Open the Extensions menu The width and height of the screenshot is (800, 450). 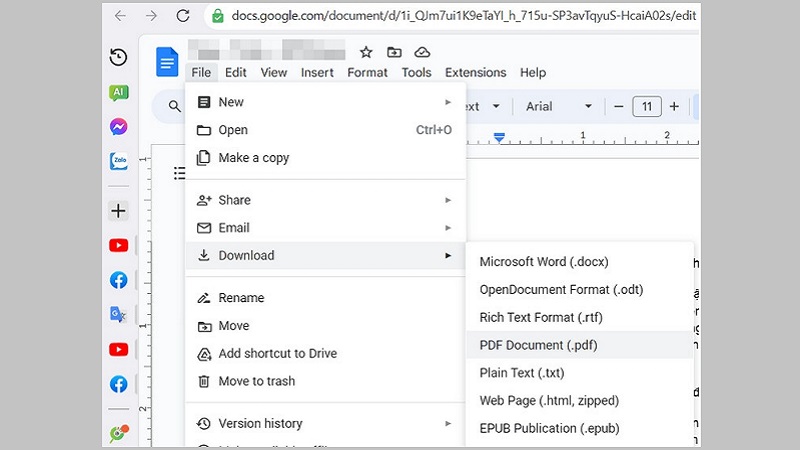point(476,72)
